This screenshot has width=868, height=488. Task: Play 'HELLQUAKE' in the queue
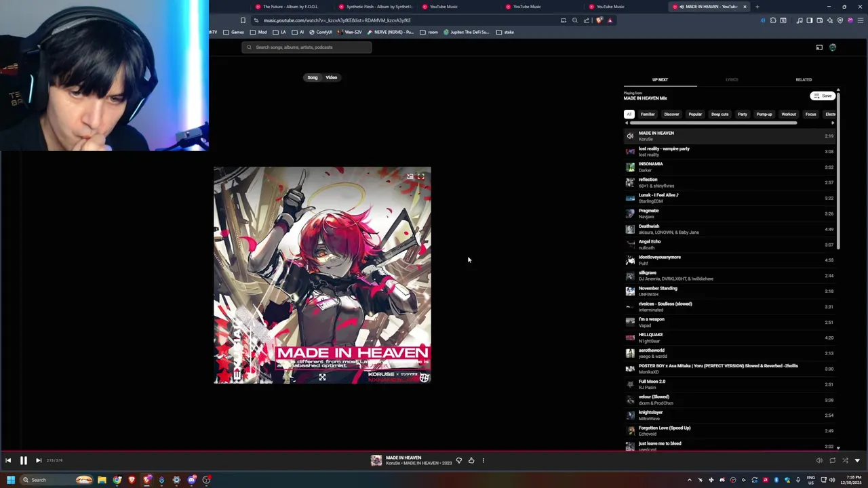click(x=730, y=338)
